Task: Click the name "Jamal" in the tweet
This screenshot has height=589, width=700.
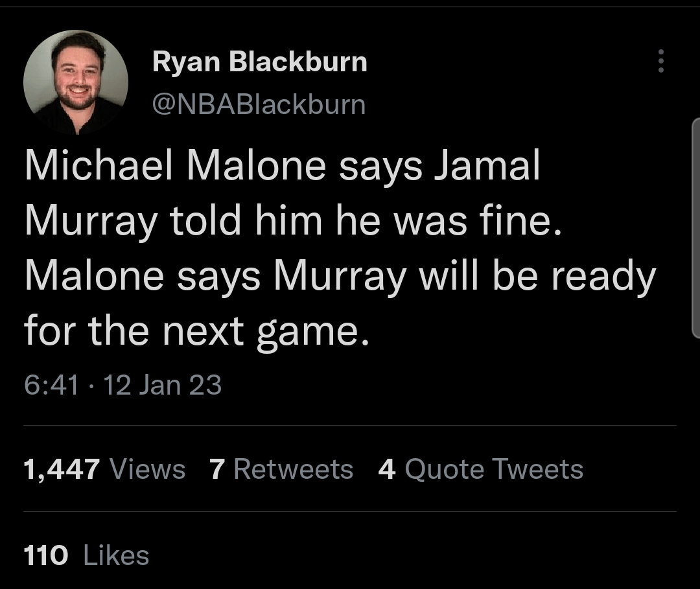Action: (x=486, y=167)
